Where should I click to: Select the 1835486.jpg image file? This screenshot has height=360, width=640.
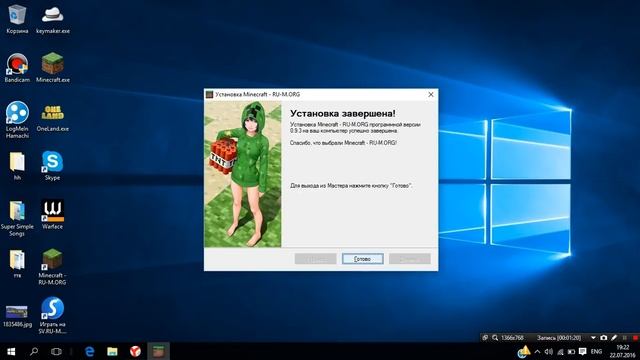[x=17, y=316]
